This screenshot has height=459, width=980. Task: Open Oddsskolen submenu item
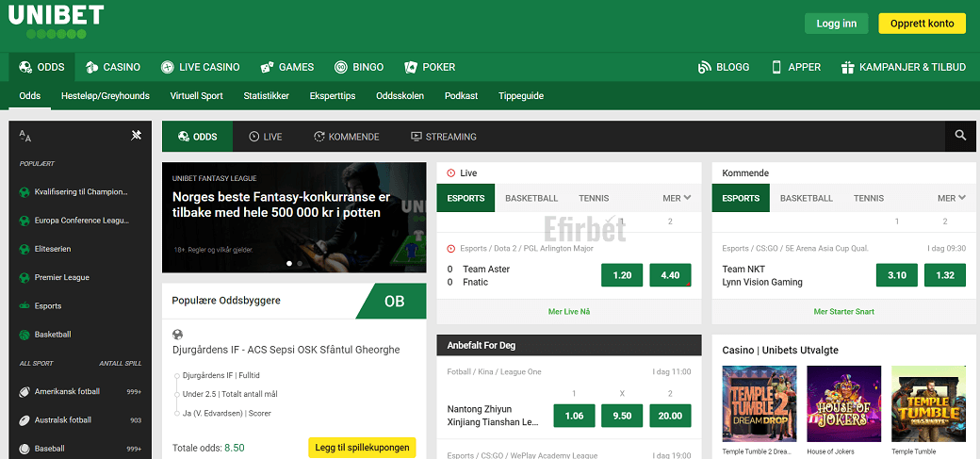[400, 96]
